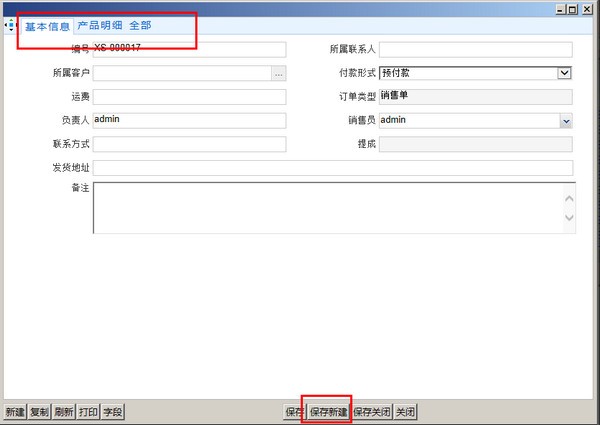
Task: Select the 全部 tab
Action: [x=140, y=25]
